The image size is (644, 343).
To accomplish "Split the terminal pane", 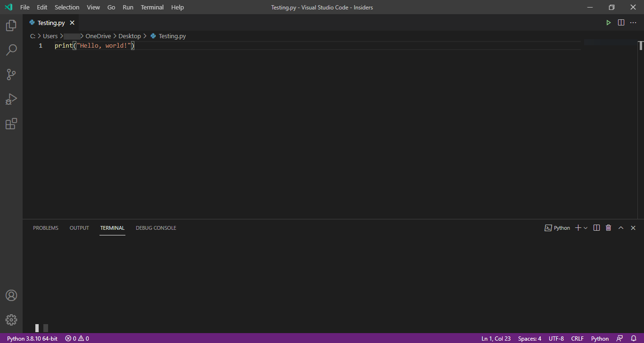I will point(596,227).
